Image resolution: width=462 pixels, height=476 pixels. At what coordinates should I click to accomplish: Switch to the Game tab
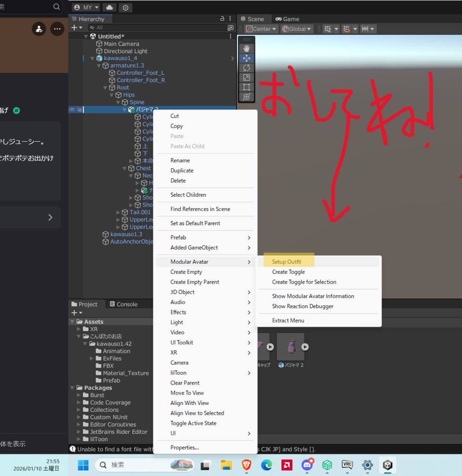287,19
